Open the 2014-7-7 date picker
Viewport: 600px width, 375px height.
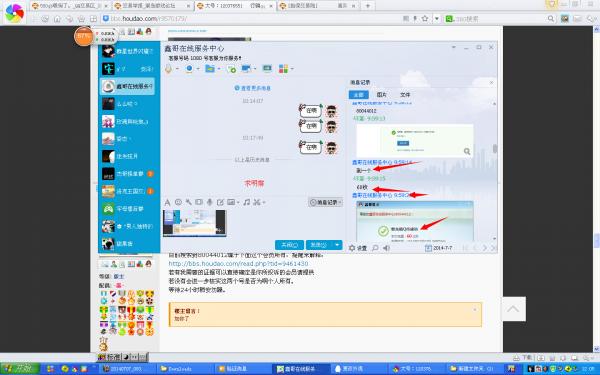point(439,248)
